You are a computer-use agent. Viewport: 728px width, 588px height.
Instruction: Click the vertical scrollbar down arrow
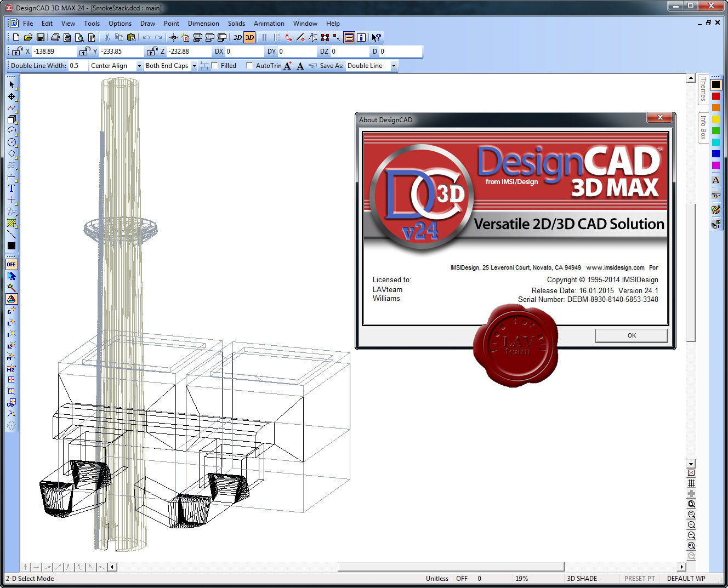tap(691, 464)
